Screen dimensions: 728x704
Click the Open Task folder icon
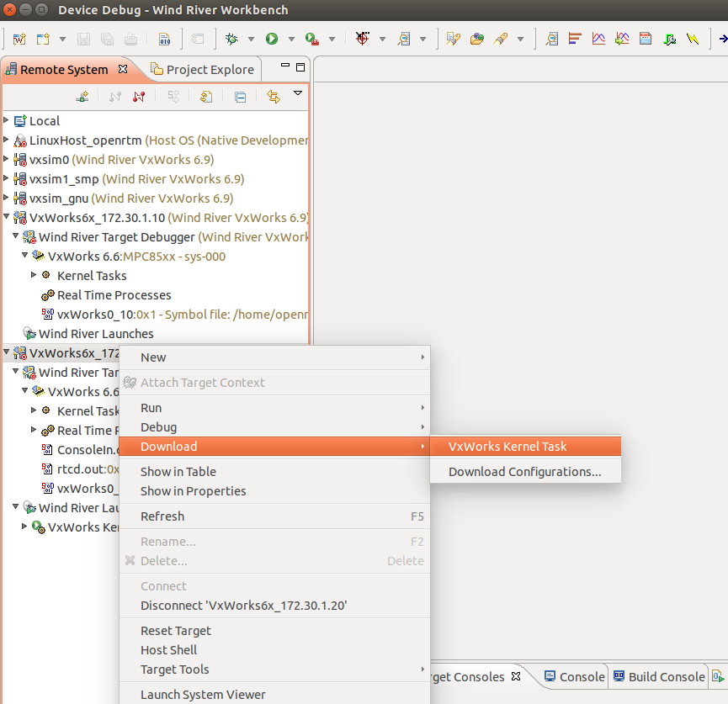tap(477, 39)
